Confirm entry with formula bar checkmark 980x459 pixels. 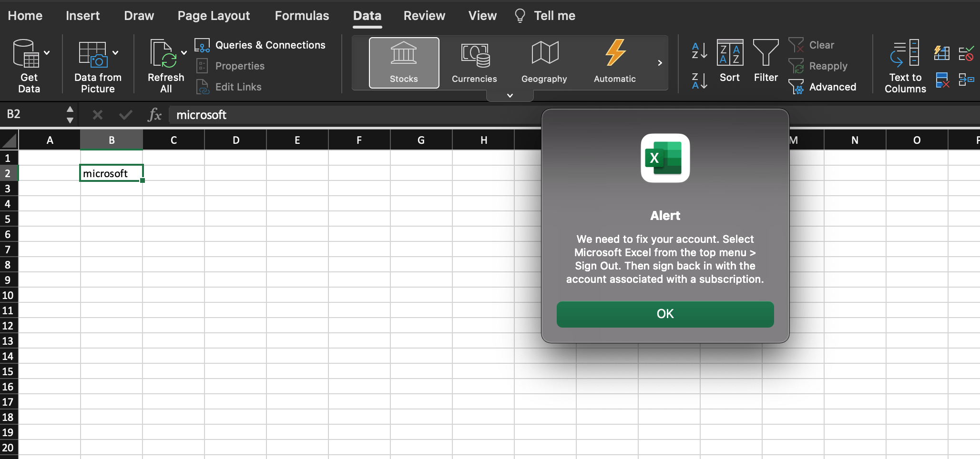[x=125, y=115]
